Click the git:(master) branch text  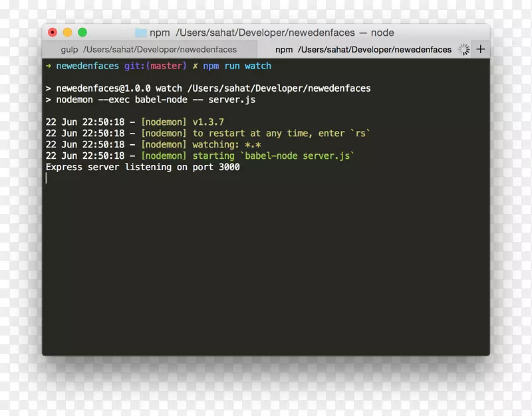coord(154,66)
